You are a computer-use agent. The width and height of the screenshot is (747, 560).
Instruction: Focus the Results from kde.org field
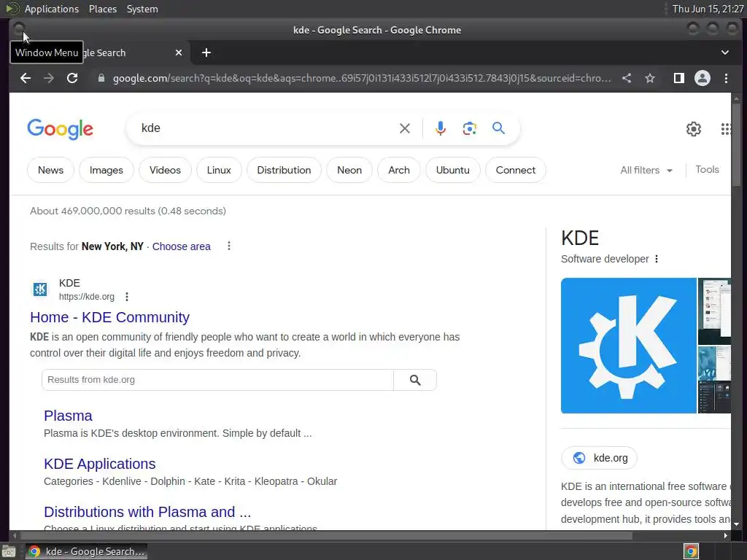217,380
